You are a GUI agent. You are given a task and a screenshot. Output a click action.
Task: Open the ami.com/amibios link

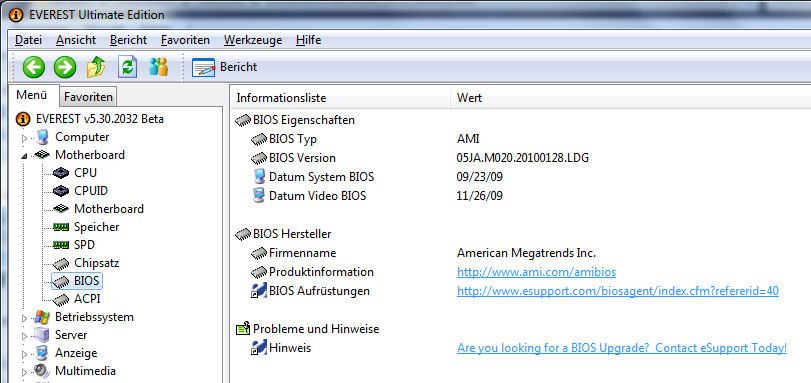point(536,272)
